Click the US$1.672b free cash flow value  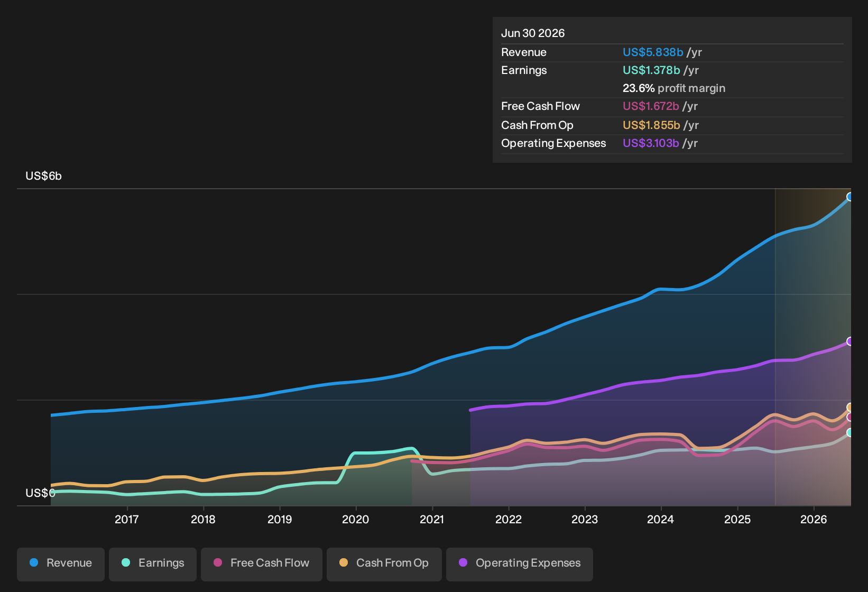click(x=651, y=106)
